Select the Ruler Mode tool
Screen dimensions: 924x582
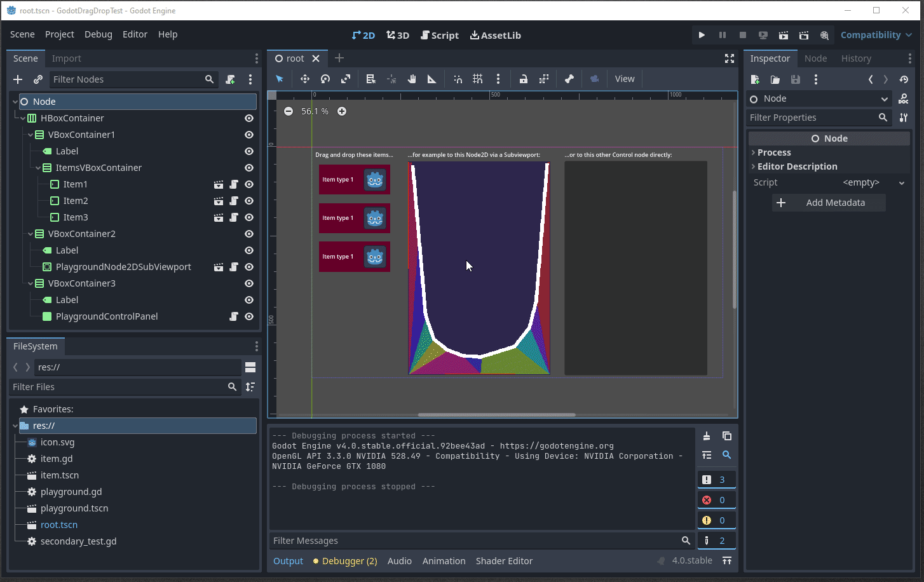tap(432, 79)
